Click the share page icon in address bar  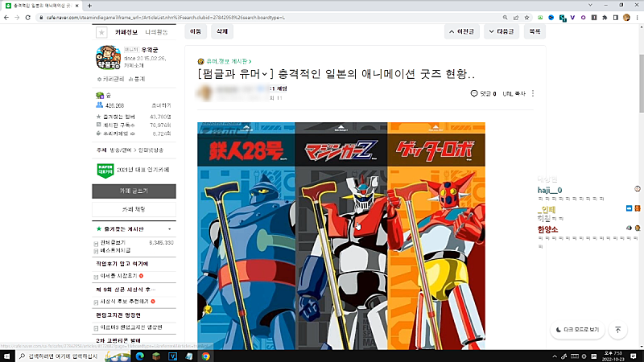click(516, 18)
